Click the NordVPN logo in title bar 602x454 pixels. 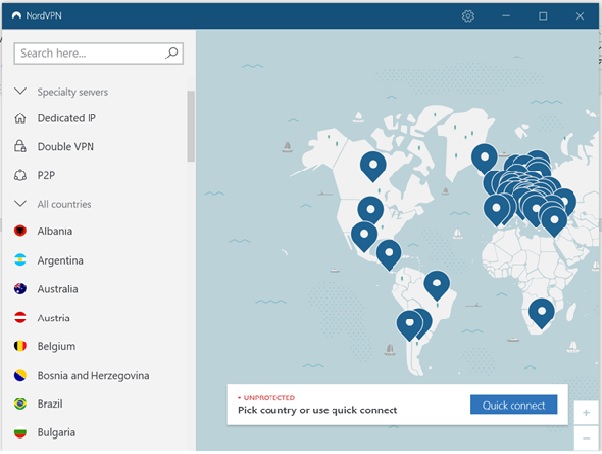(x=16, y=16)
